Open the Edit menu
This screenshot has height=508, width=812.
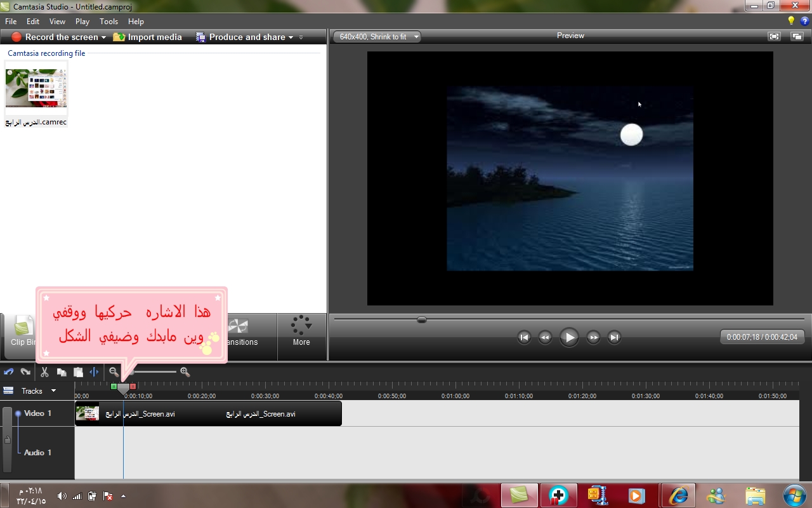[33, 22]
